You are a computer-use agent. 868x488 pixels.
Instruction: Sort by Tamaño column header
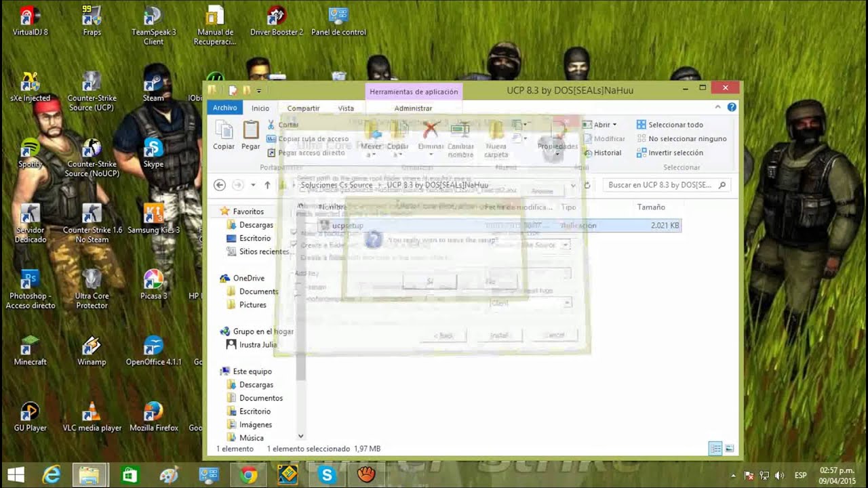pyautogui.click(x=651, y=207)
